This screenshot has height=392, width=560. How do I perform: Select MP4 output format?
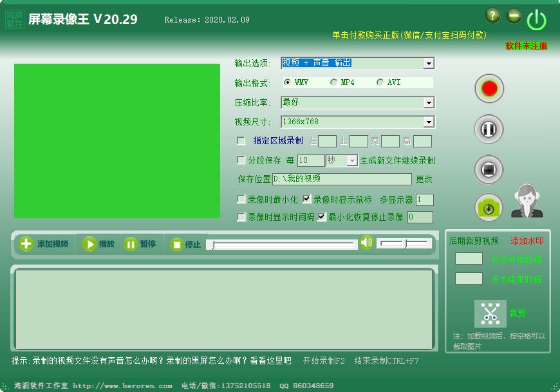point(342,82)
